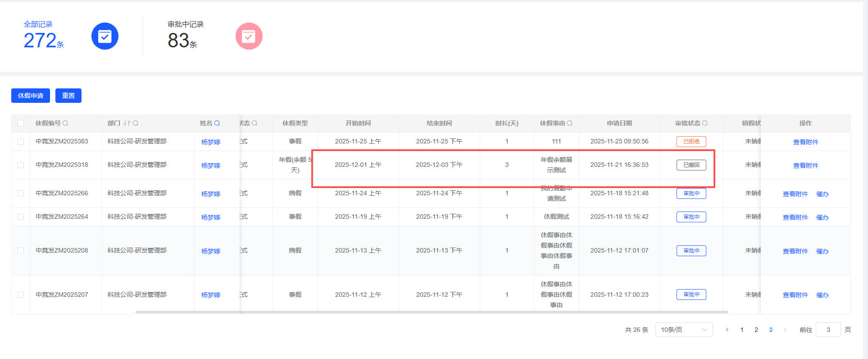Click the 共 26 条 total text
This screenshot has width=868, height=359.
pos(636,330)
